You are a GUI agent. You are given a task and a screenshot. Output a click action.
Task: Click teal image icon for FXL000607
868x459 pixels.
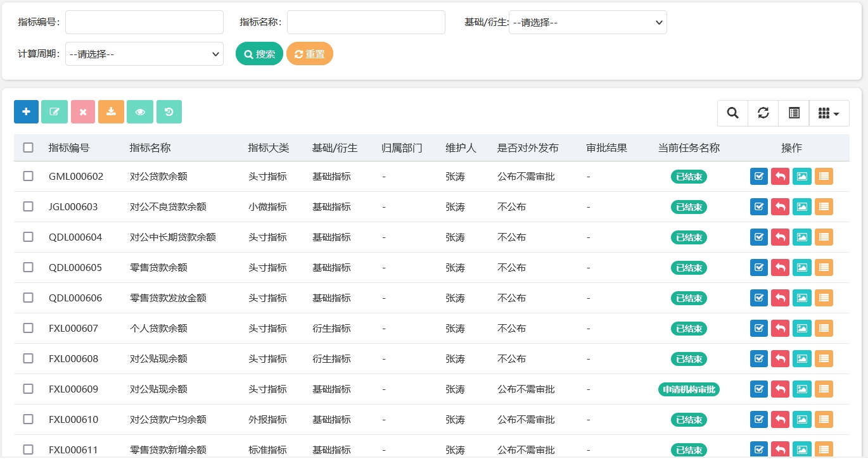click(x=801, y=329)
